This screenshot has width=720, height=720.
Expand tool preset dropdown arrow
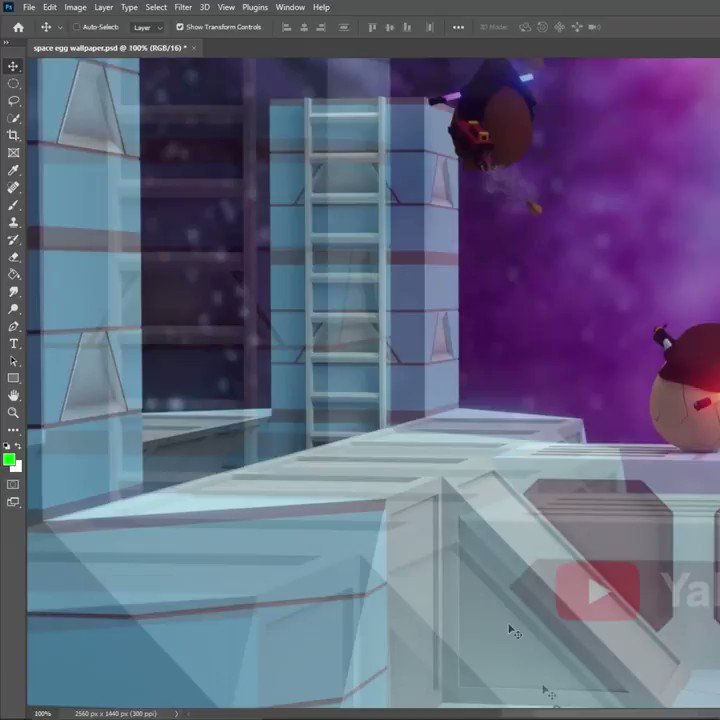point(60,28)
